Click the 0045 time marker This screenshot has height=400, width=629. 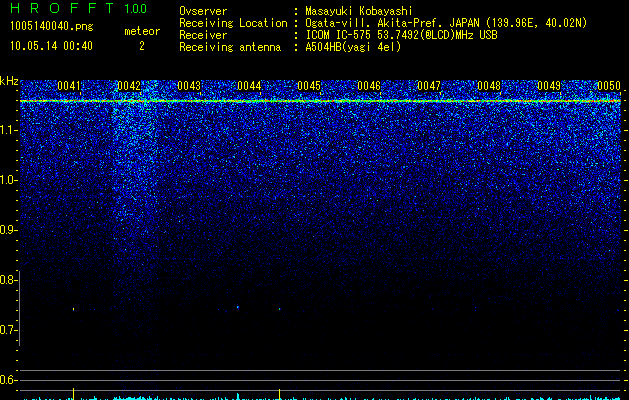coord(309,86)
